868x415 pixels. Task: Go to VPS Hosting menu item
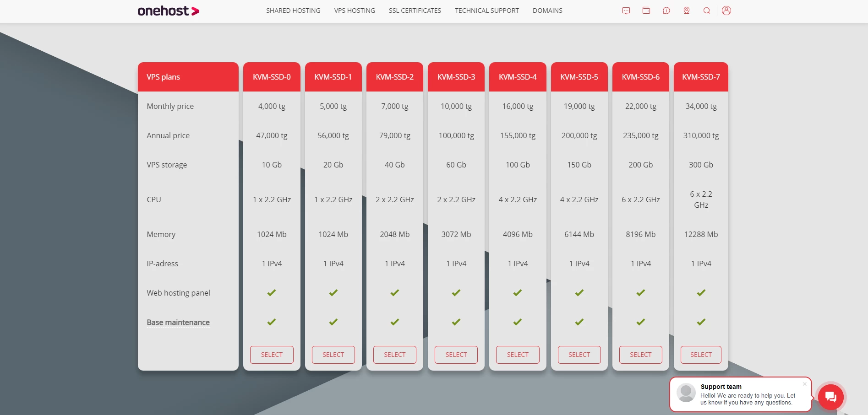[x=355, y=11]
